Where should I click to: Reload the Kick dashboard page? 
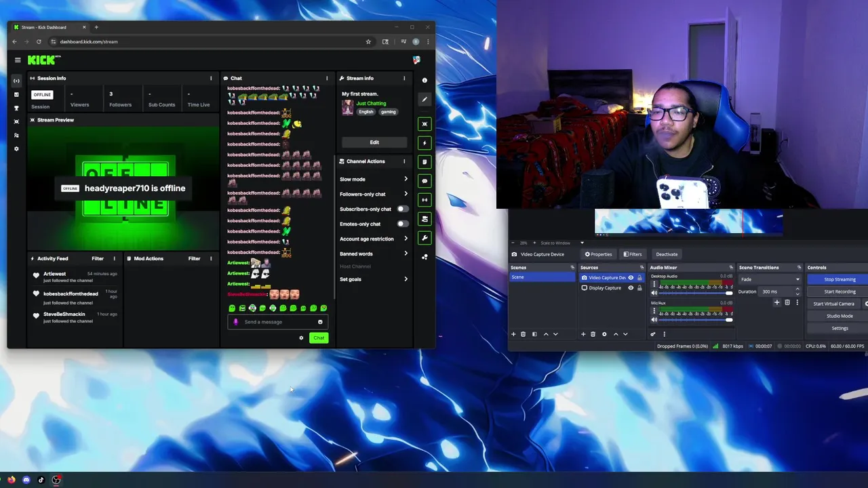pyautogui.click(x=39, y=41)
